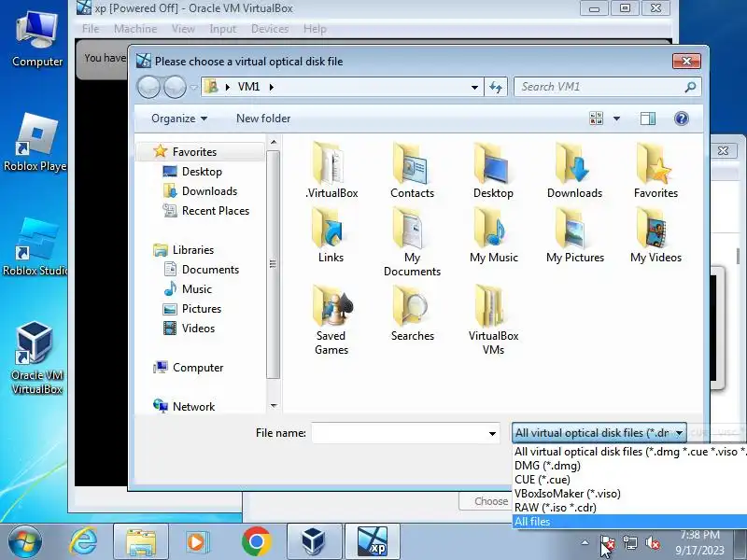Open the .VirtualBox folder
Image resolution: width=747 pixels, height=560 pixels.
331,171
